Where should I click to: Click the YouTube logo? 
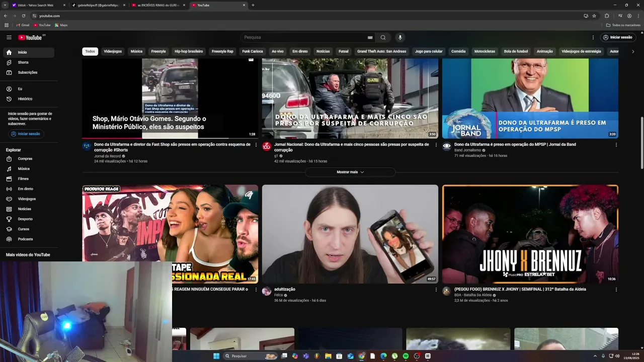point(30,37)
